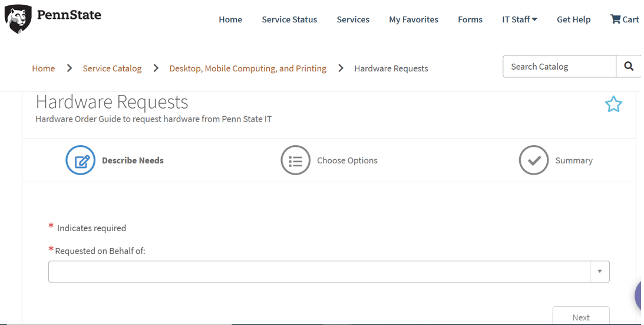Focus the Requested on Behalf of field
Image resolution: width=644 pixels, height=325 pixels.
point(319,271)
